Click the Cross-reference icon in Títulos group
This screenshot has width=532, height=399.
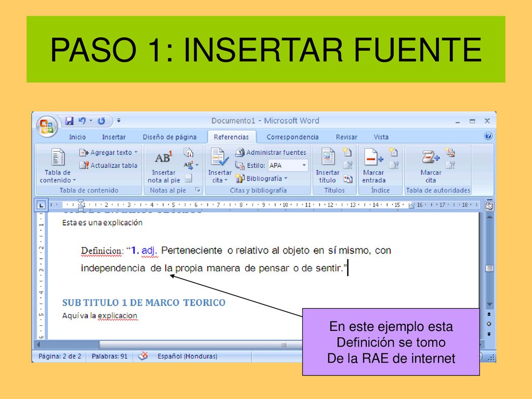pyautogui.click(x=348, y=179)
